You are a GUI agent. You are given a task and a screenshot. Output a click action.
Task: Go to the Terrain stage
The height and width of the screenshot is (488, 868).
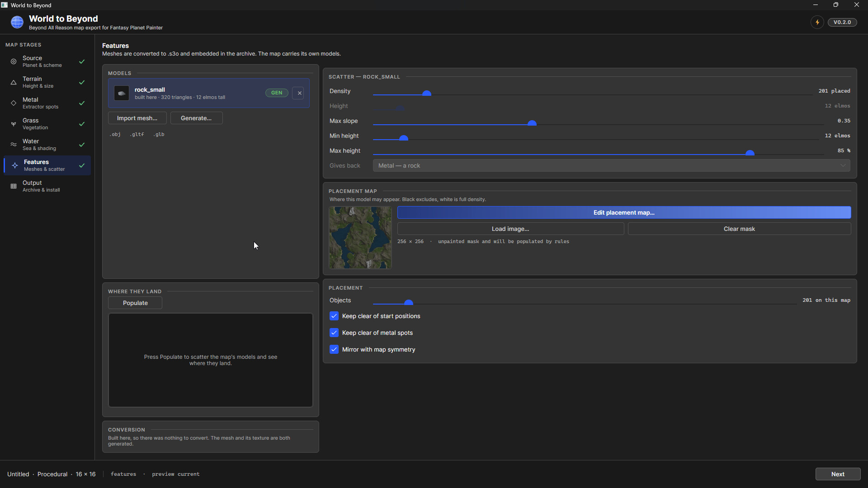coord(47,82)
